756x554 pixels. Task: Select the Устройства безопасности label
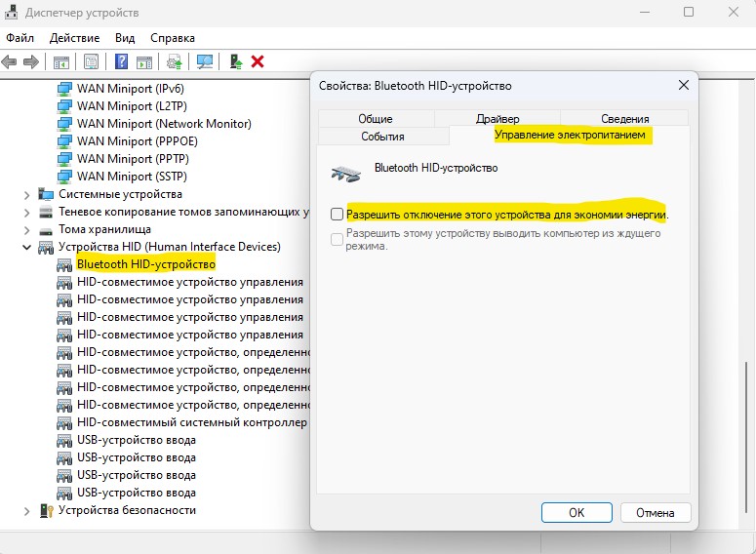click(127, 510)
